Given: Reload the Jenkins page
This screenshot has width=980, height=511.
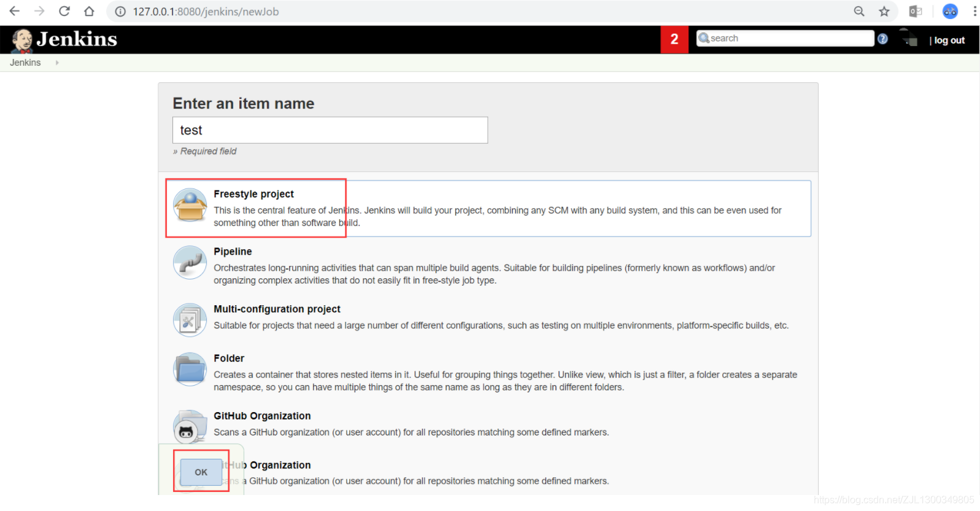Looking at the screenshot, I should point(64,11).
